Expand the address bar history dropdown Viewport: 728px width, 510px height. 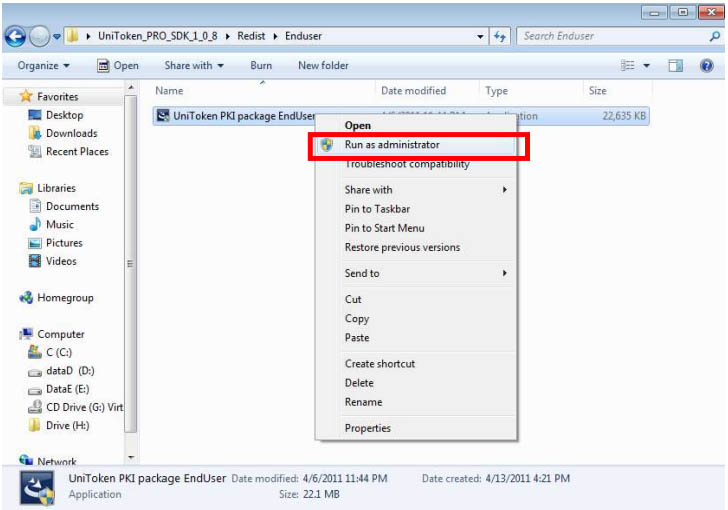[x=480, y=36]
